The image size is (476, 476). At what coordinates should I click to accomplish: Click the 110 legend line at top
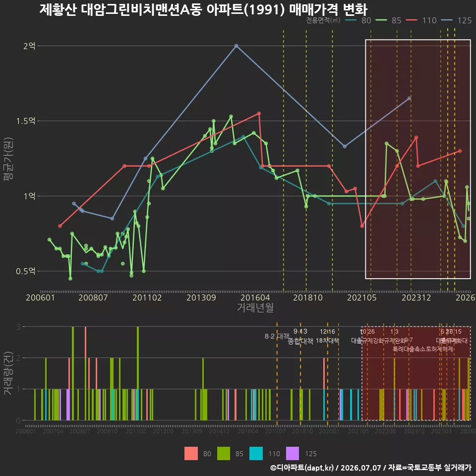[x=412, y=20]
